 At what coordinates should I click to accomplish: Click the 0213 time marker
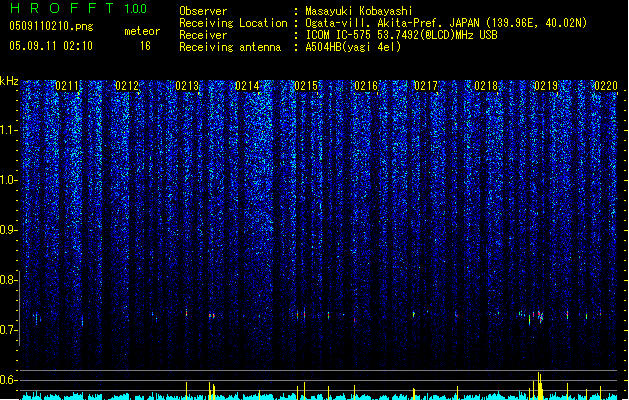click(187, 86)
